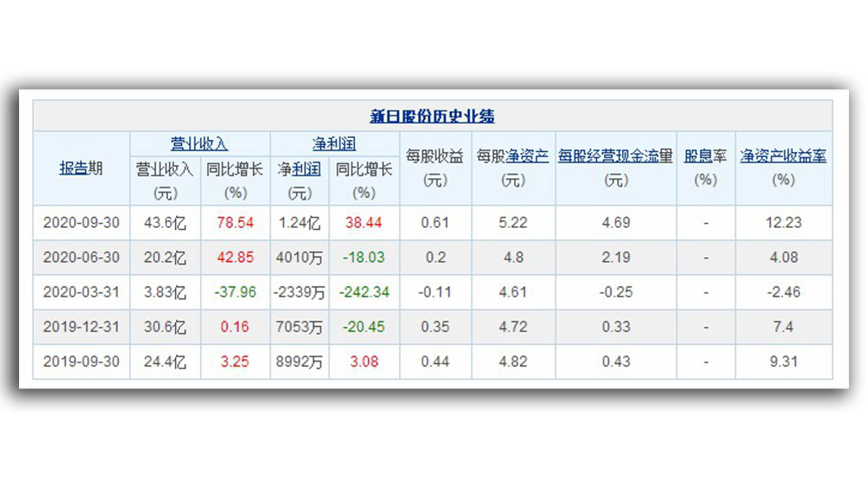Select the red 78.54 growth value
Screen dimensions: 868x478
tap(235, 223)
